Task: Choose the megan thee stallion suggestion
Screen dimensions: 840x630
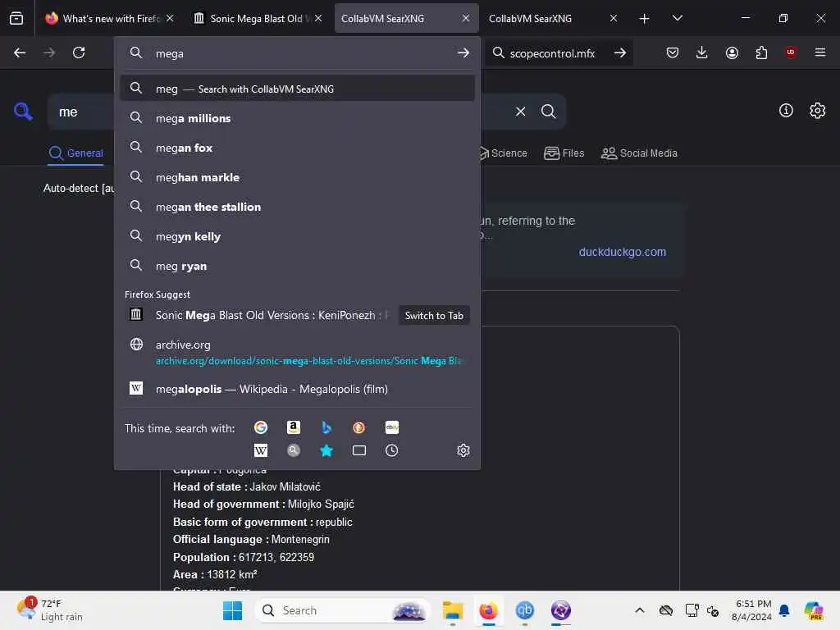Action: click(x=297, y=206)
